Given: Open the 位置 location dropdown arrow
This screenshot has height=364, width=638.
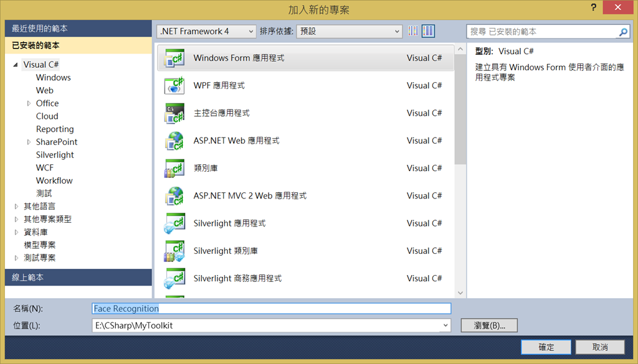Looking at the screenshot, I should click(445, 325).
